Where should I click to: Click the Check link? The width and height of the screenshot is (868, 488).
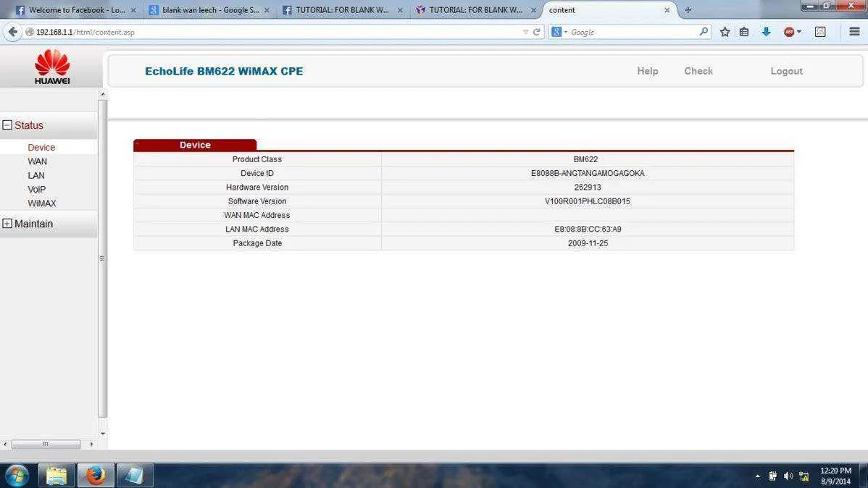coord(698,71)
